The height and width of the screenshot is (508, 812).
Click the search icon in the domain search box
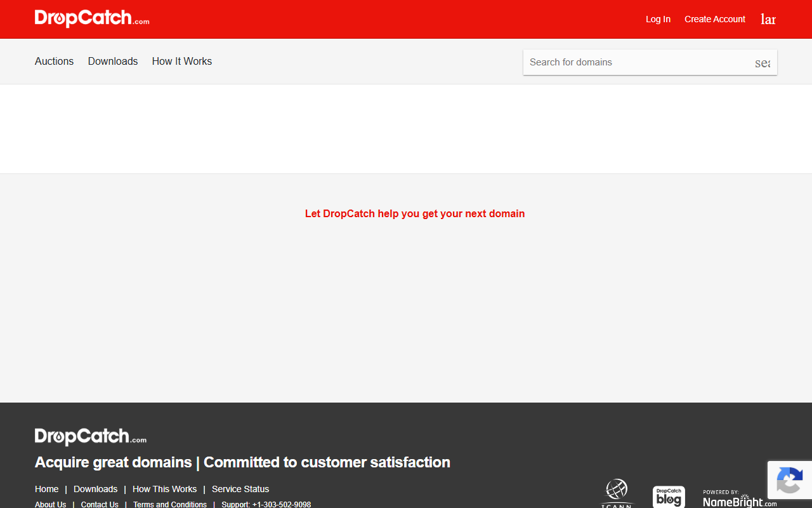click(763, 62)
